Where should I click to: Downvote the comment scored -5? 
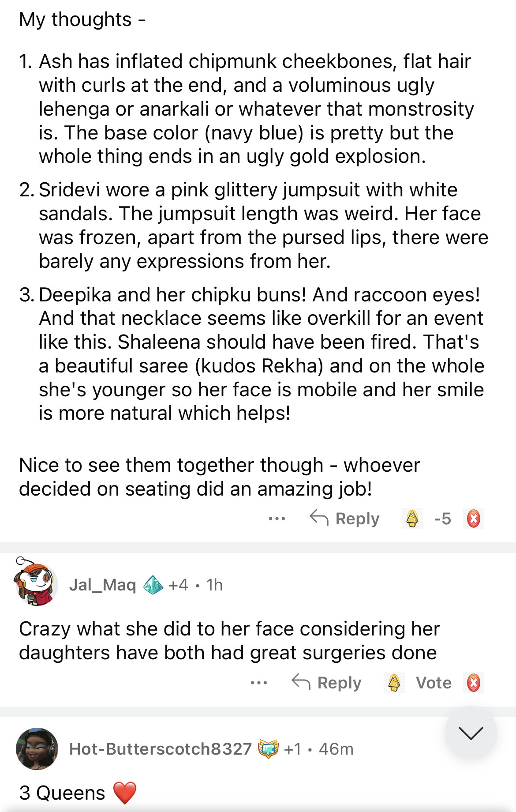tap(474, 519)
